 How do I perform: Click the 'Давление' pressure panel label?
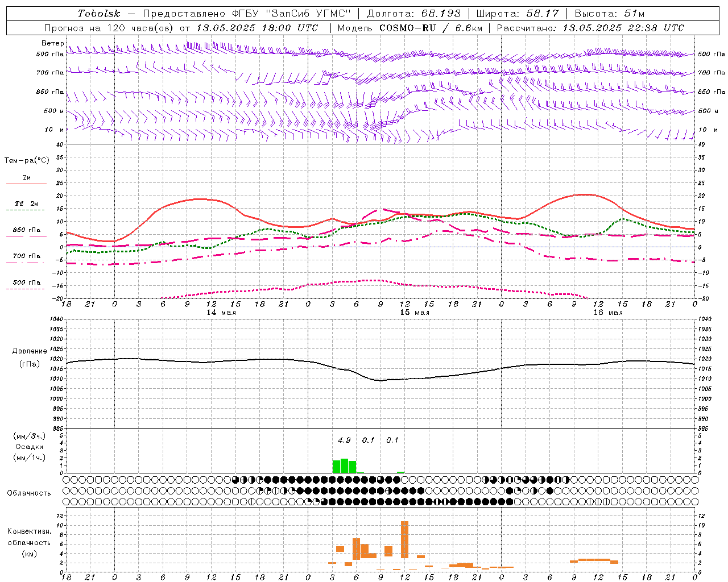pos(30,351)
